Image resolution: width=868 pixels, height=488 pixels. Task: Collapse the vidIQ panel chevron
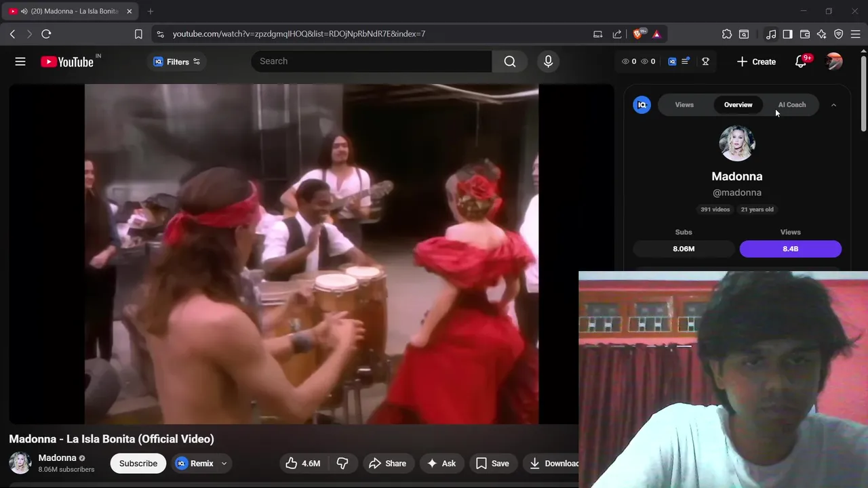point(833,105)
